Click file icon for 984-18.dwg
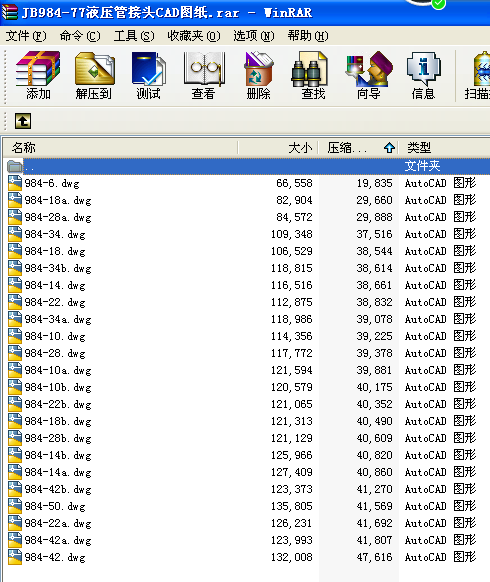490x582 pixels. (15, 251)
